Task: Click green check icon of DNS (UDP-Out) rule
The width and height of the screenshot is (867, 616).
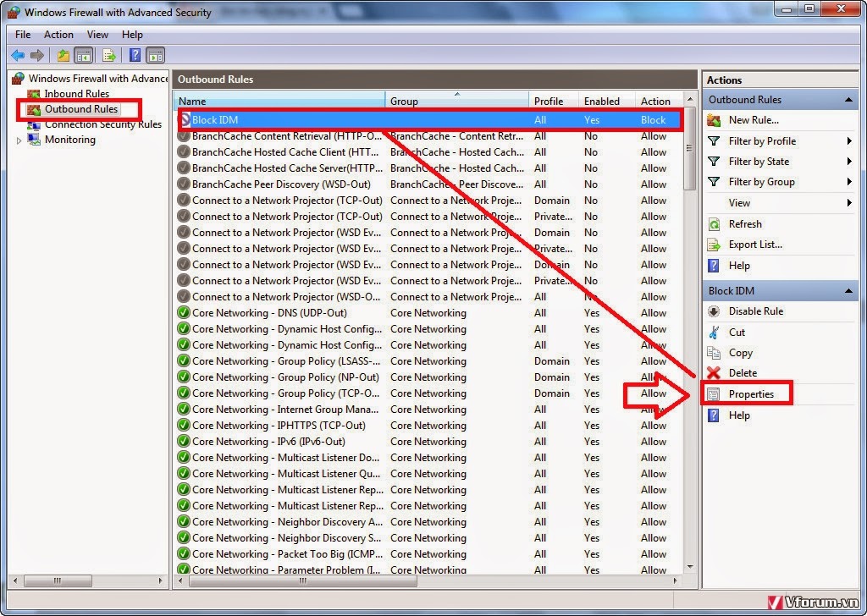Action: pyautogui.click(x=184, y=313)
